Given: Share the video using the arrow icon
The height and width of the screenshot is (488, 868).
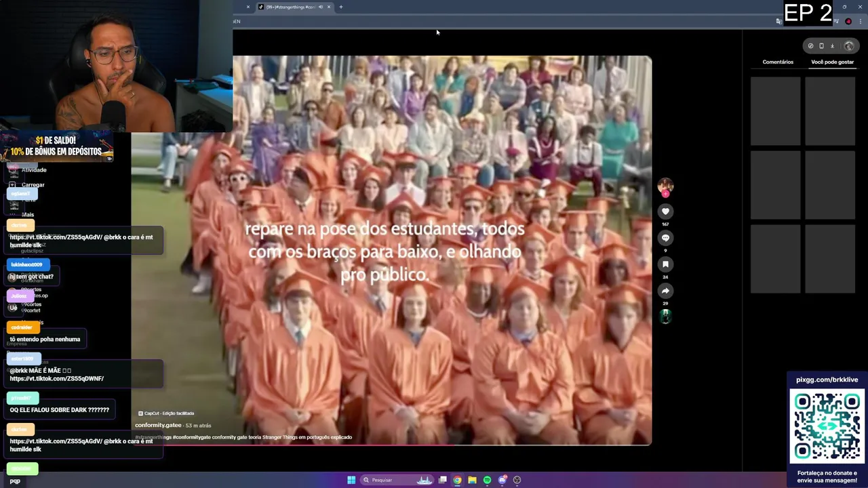Looking at the screenshot, I should [665, 291].
